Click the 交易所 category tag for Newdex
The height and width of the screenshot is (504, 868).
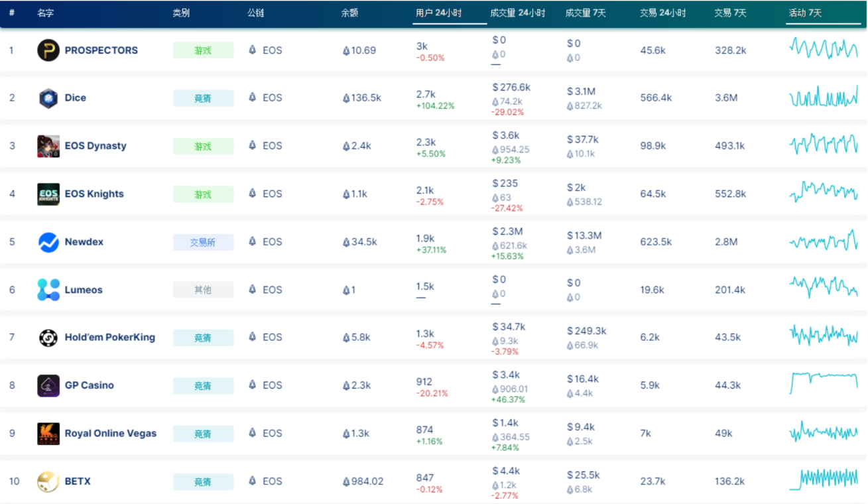tap(203, 242)
